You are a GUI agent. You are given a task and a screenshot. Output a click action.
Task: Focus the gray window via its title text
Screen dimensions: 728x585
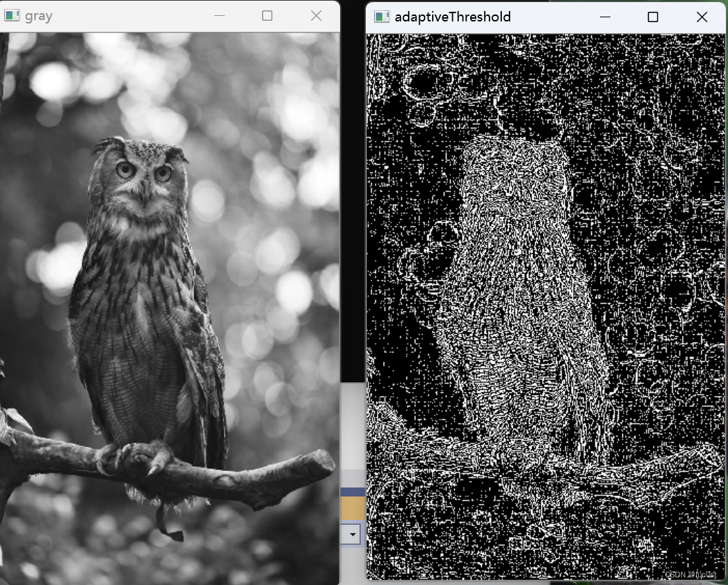(x=39, y=16)
